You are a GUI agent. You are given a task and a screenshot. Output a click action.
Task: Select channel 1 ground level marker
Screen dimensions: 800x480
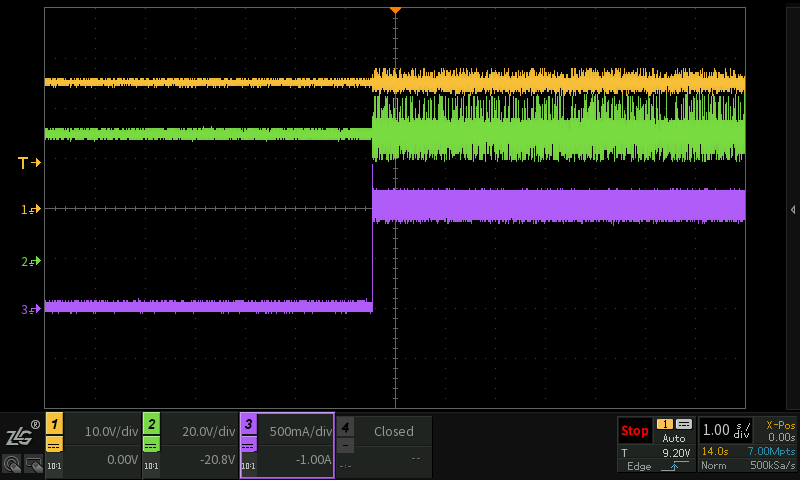[30, 209]
